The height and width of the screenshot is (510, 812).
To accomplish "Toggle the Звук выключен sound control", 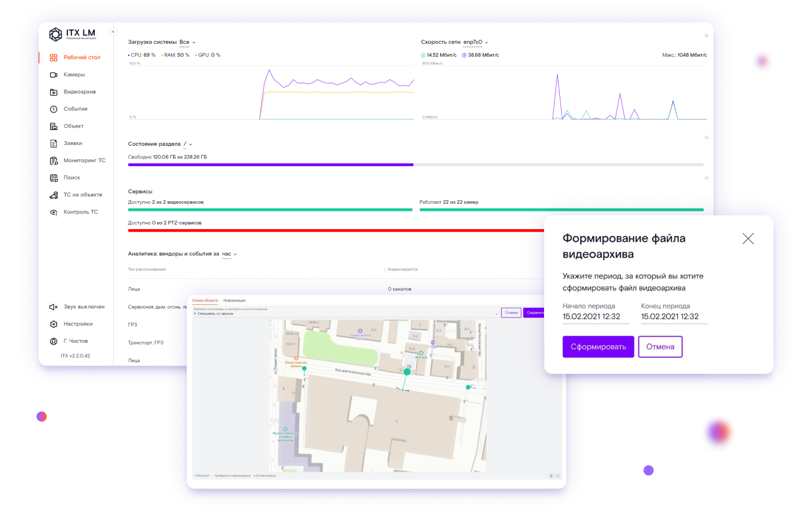I will [x=77, y=307].
